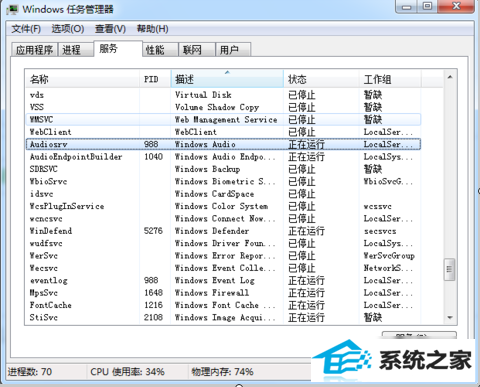This screenshot has height=387, width=480.
Task: Select the SDRSVC service row
Action: (223, 169)
